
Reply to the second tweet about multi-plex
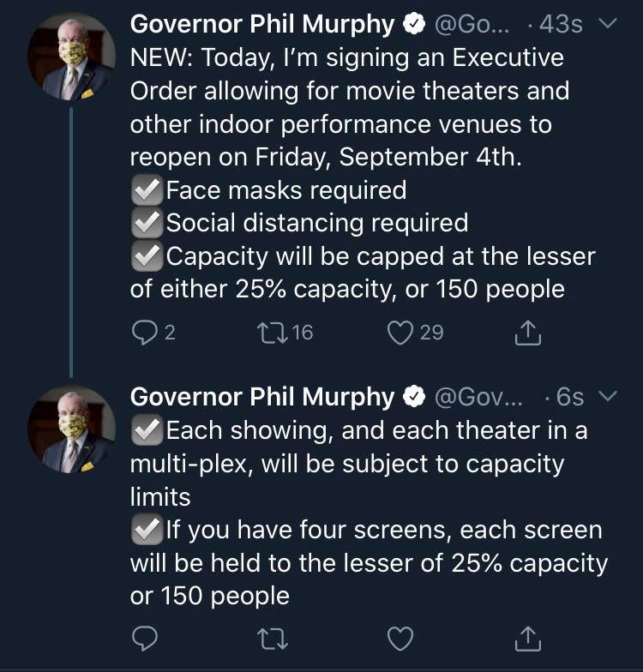point(144,637)
